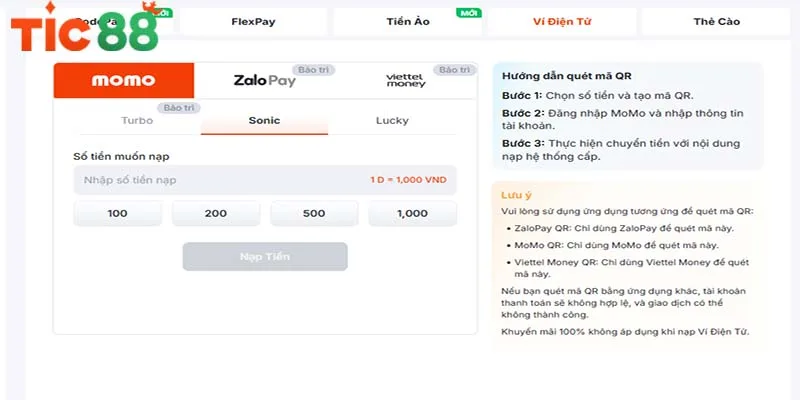Open the Thẻ Cào payment tab
The height and width of the screenshot is (400, 800).
(716, 21)
